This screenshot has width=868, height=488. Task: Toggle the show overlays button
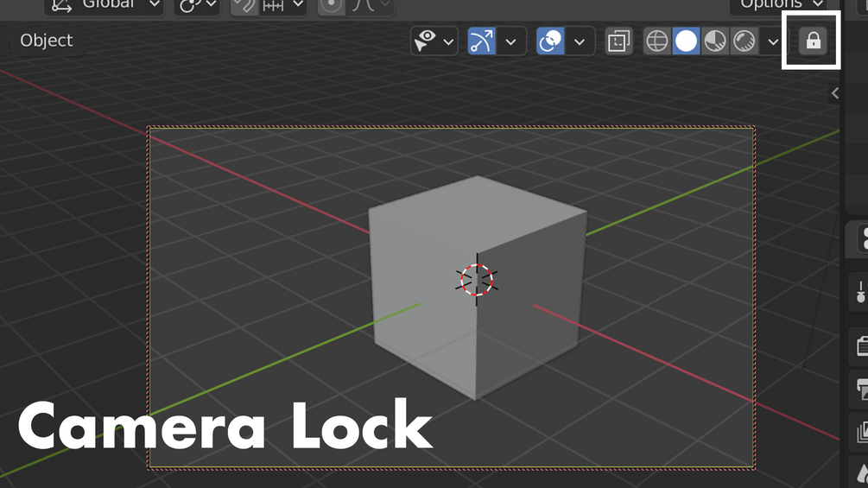(550, 41)
